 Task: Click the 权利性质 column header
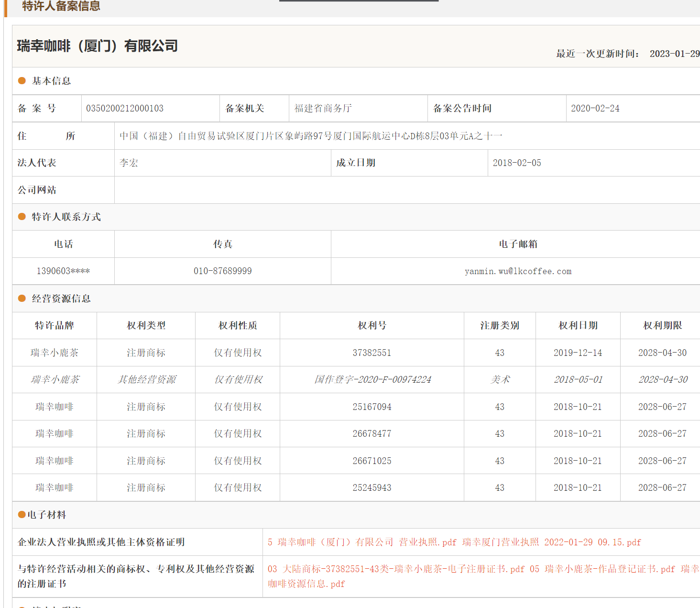point(238,325)
